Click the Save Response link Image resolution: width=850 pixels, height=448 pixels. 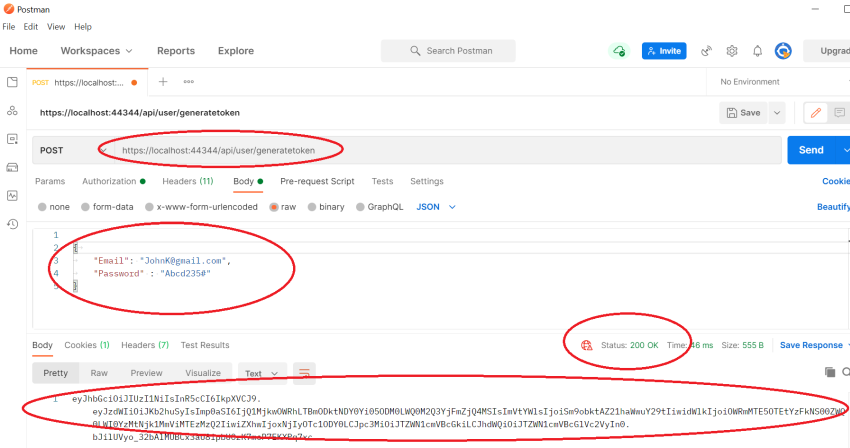coord(811,345)
